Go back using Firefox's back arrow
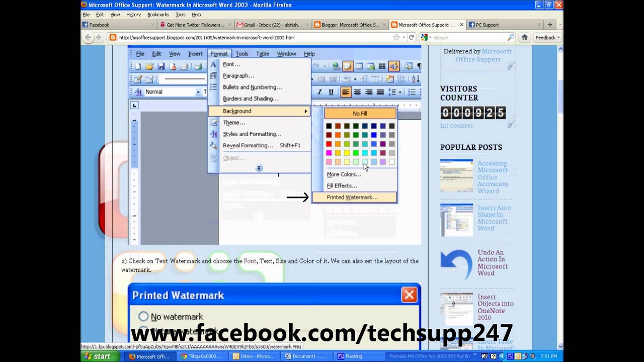 pos(89,37)
